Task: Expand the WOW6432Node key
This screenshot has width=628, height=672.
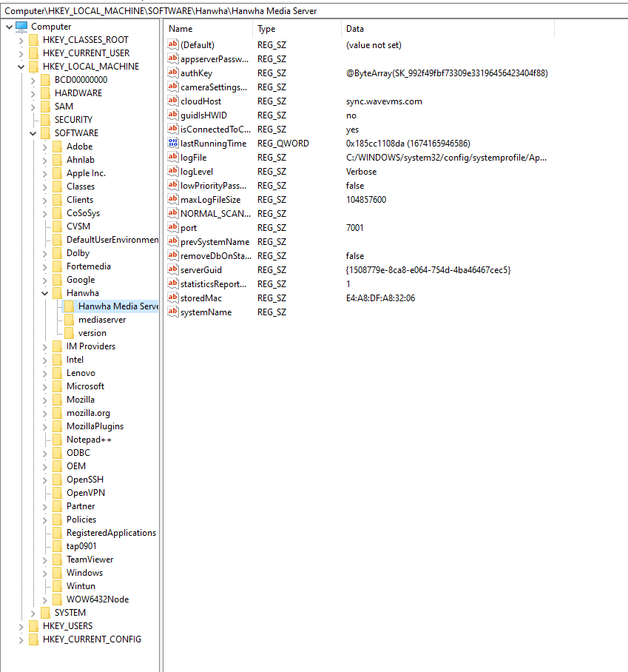Action: [x=44, y=599]
